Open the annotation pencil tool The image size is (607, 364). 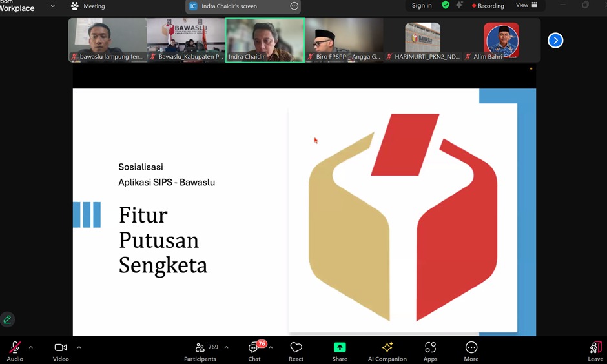tap(7, 319)
